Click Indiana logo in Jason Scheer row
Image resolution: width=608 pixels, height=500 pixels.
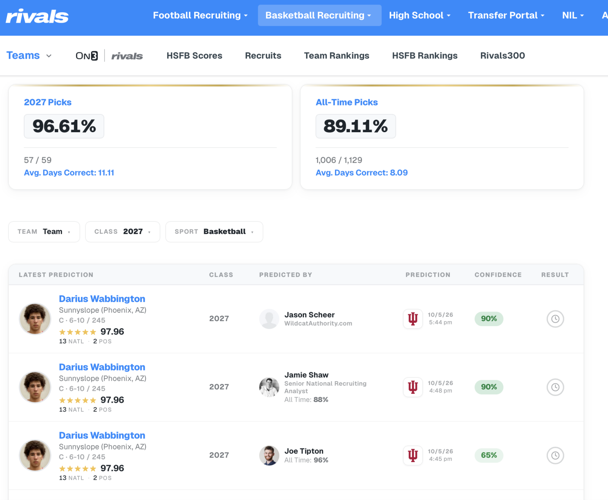click(413, 319)
